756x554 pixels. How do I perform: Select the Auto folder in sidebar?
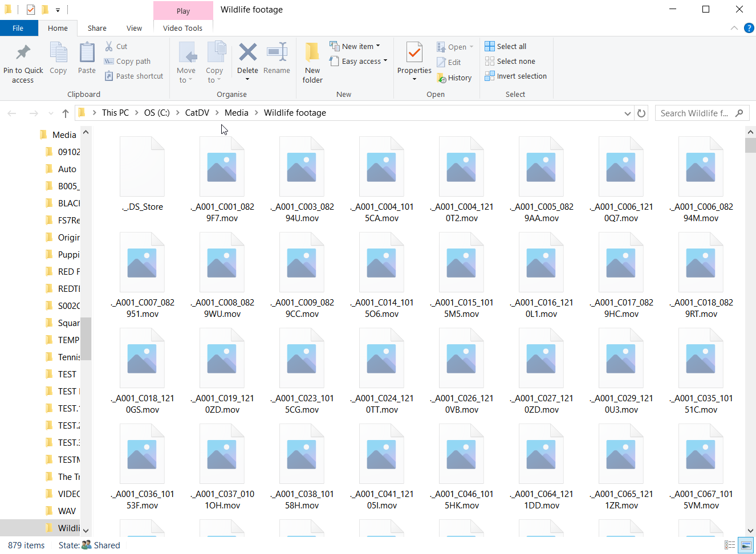point(62,169)
